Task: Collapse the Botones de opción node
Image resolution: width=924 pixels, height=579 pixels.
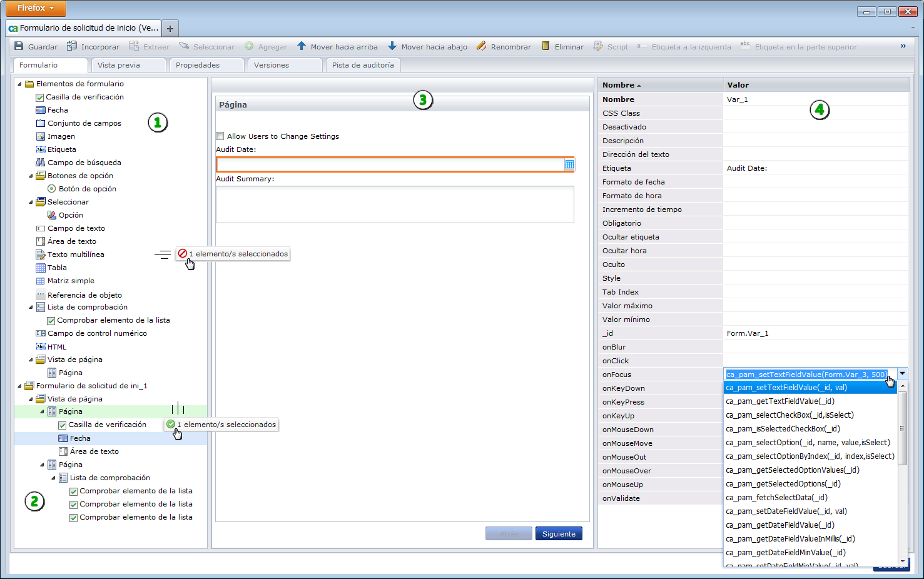Action: click(31, 176)
